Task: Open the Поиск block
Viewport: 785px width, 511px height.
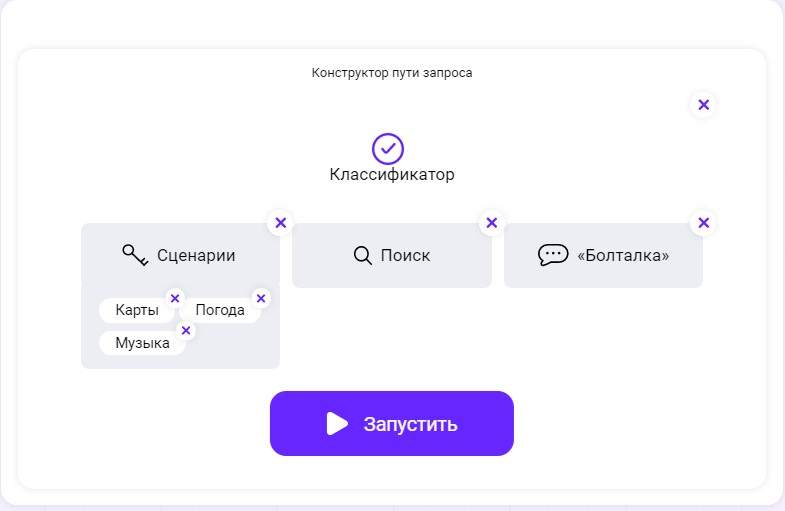Action: (405, 256)
